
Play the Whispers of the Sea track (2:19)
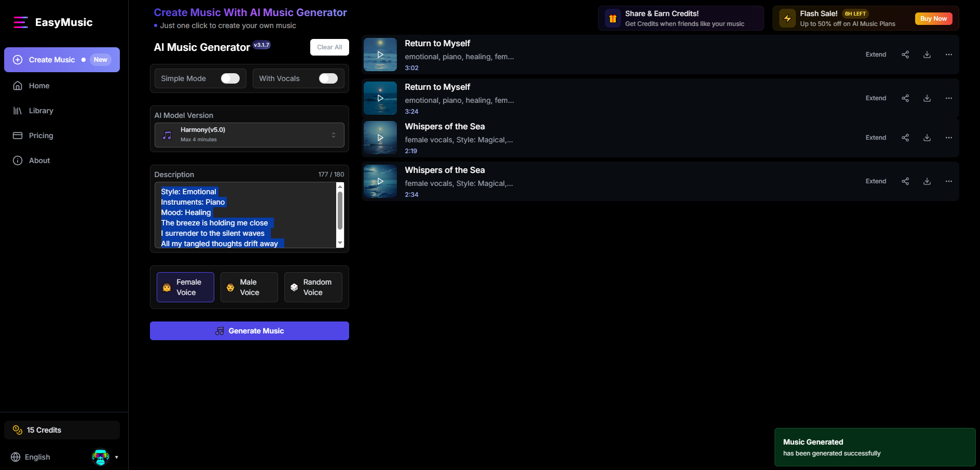[x=380, y=138]
